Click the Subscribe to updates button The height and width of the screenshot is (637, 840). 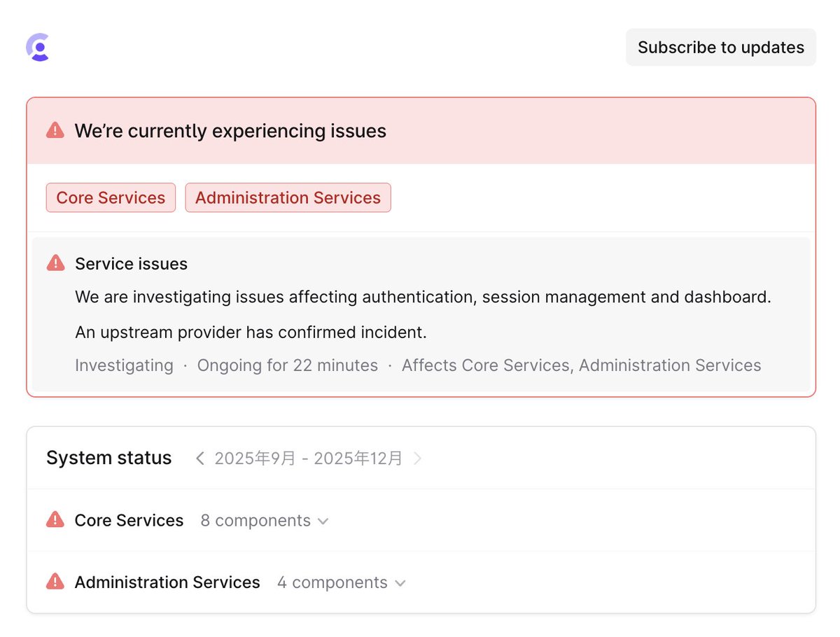[x=721, y=48]
